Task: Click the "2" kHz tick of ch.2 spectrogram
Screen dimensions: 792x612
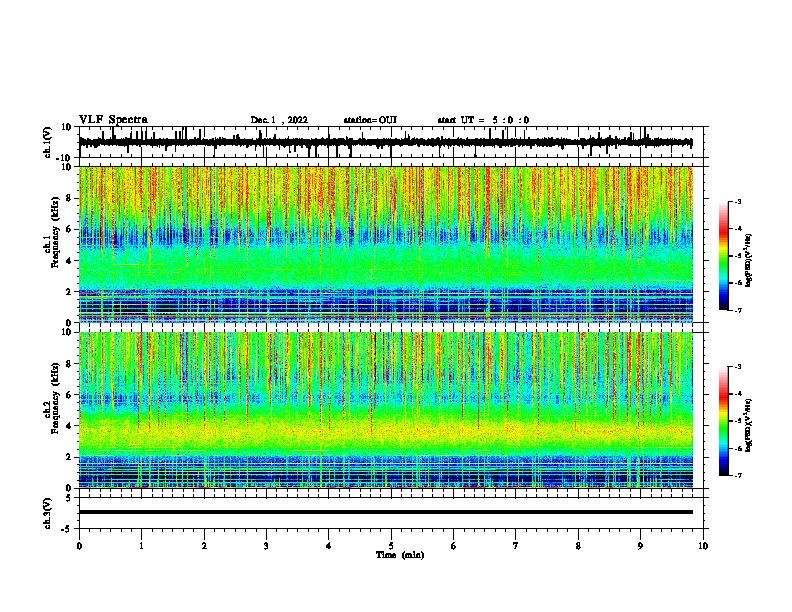Action: [69, 457]
